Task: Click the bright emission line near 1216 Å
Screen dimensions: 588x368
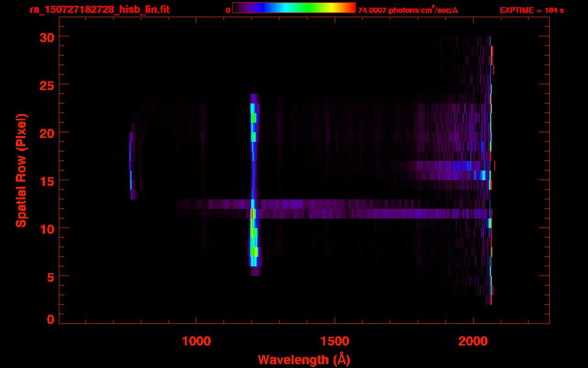Action: tap(254, 184)
